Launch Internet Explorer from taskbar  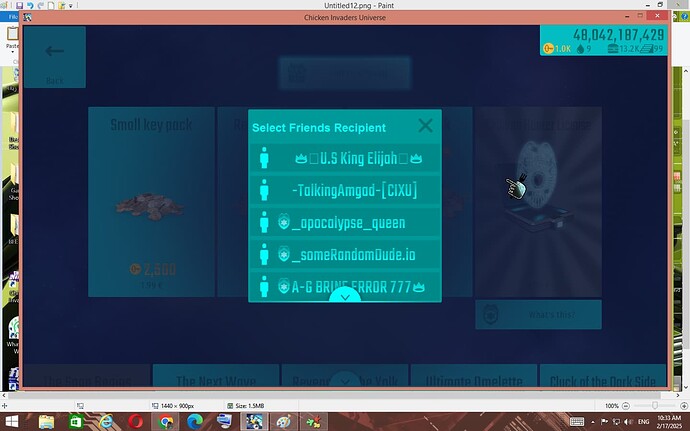tap(106, 421)
